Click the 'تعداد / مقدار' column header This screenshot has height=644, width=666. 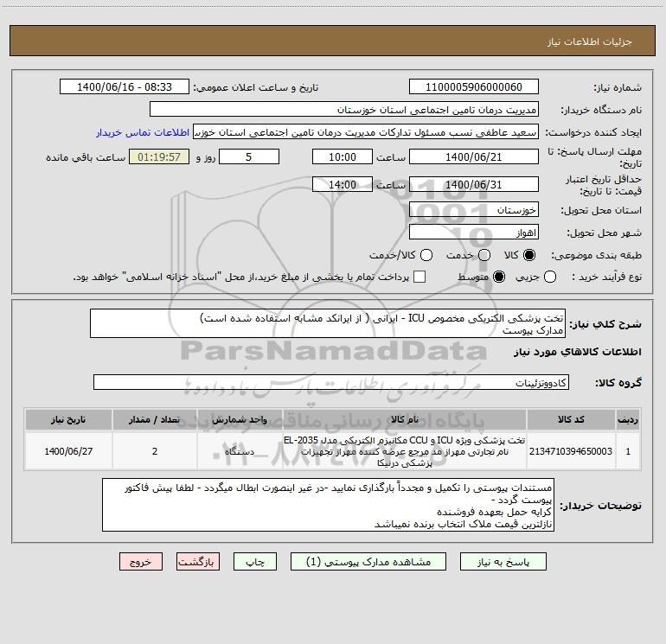coord(155,419)
